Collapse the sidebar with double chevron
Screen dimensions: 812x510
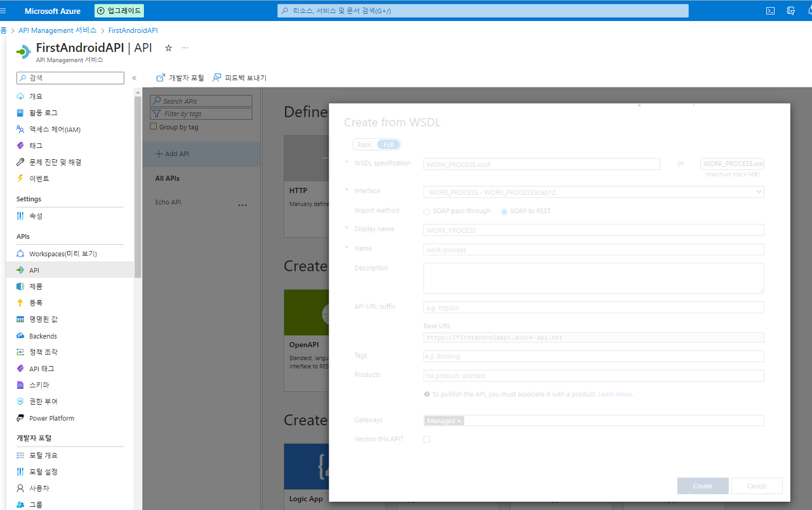point(134,78)
